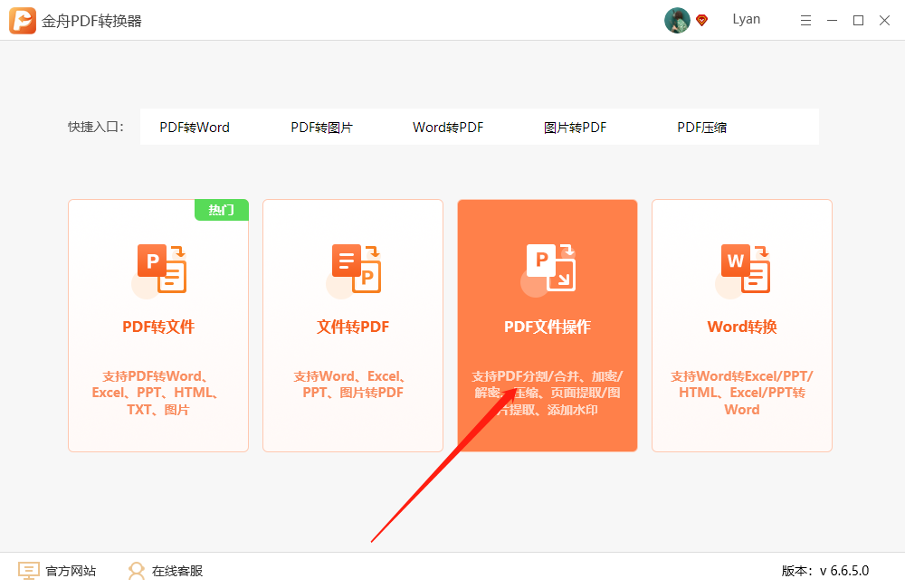Click the 官方网站 monitor icon
The height and width of the screenshot is (588, 905).
coord(28,570)
